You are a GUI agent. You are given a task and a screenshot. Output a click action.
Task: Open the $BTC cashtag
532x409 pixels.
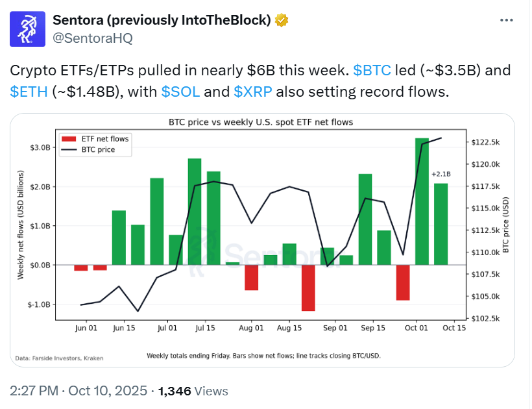point(372,71)
